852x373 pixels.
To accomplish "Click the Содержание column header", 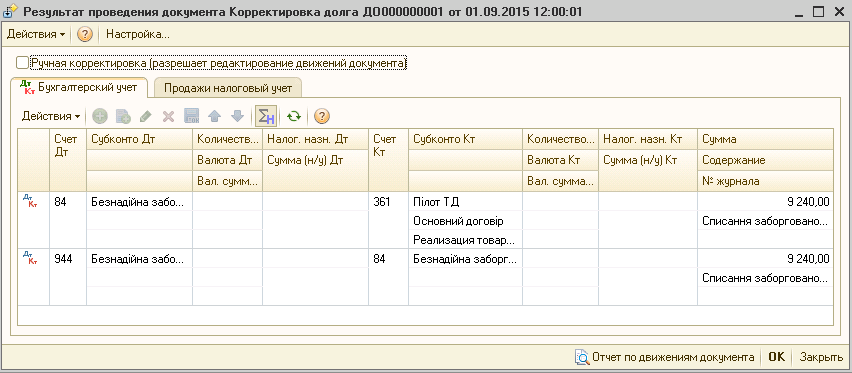I will click(x=766, y=160).
